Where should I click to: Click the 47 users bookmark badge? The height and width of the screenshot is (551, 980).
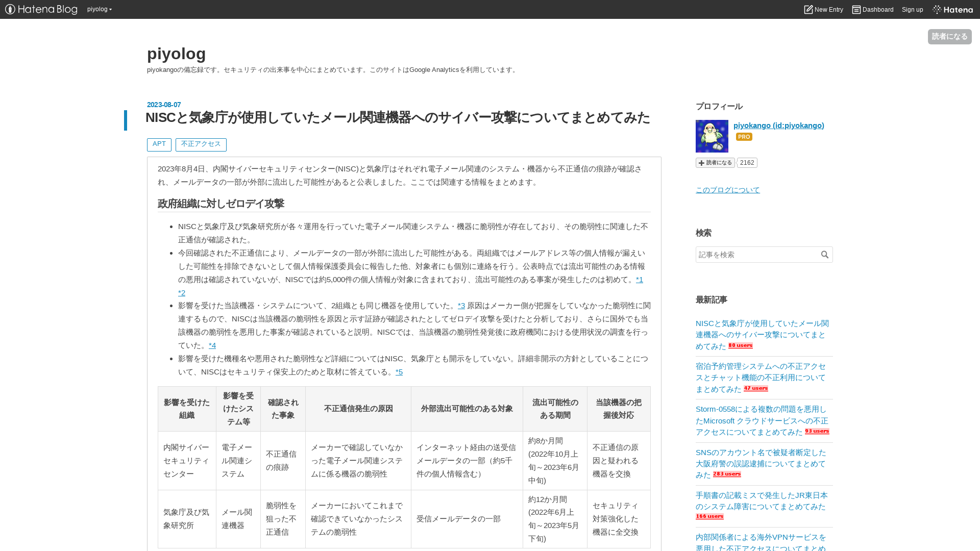756,389
